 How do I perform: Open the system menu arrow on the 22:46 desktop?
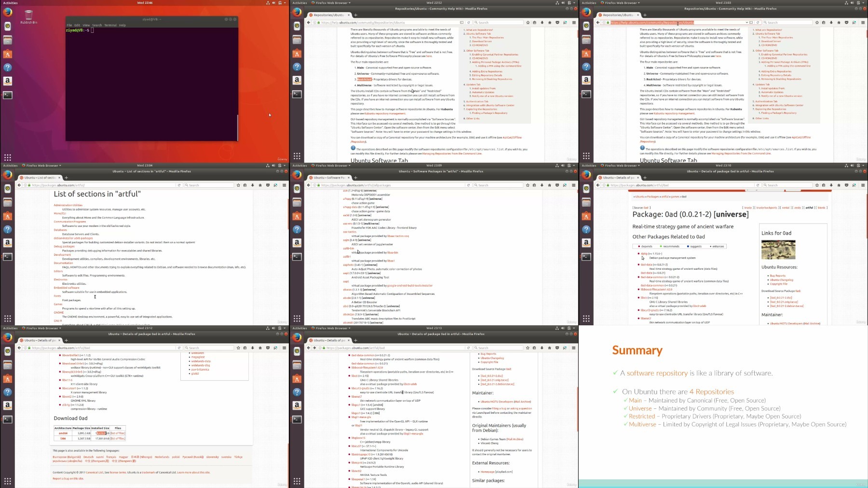click(x=285, y=3)
